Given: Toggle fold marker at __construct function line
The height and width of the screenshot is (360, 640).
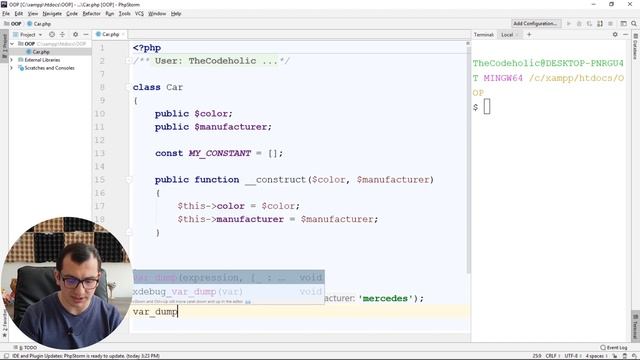Looking at the screenshot, I should 129,180.
